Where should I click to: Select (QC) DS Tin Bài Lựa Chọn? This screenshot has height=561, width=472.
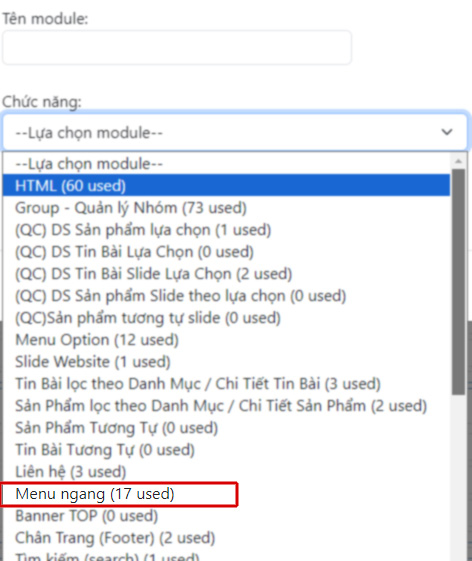point(226,252)
